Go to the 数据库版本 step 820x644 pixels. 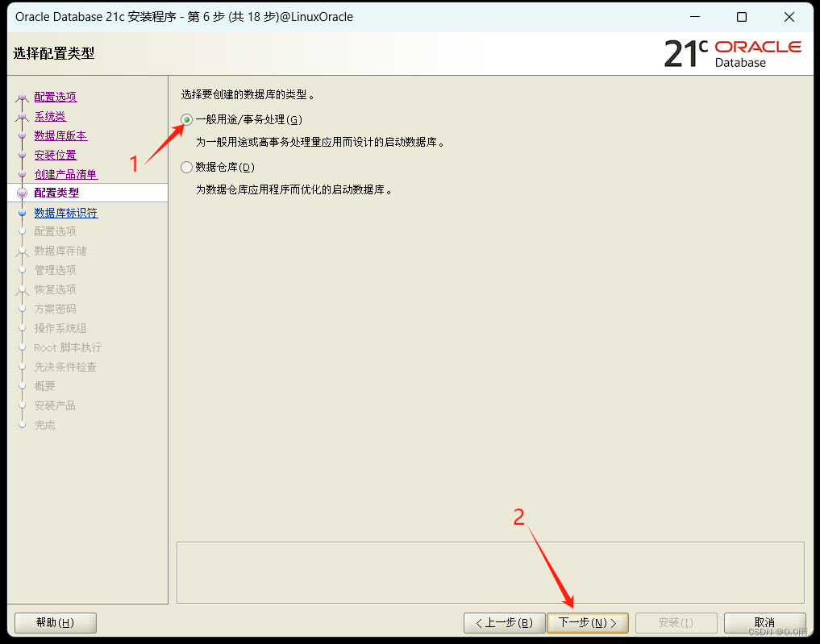tap(60, 135)
